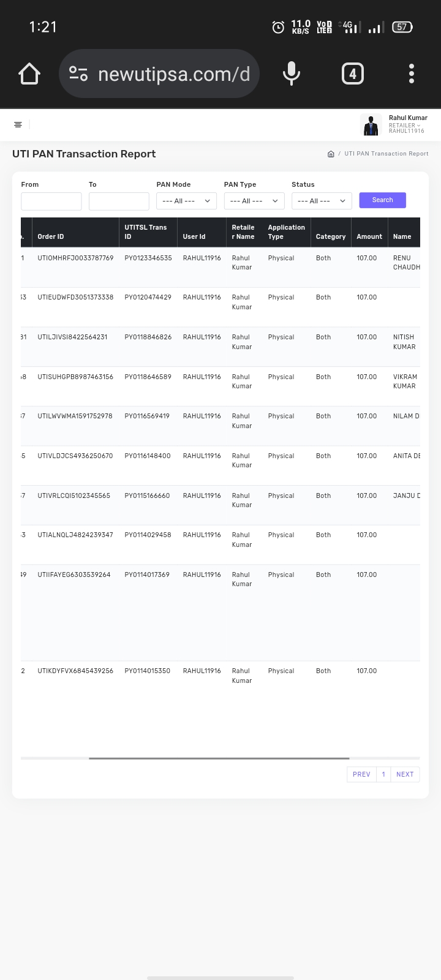This screenshot has height=980, width=441.
Task: Open site info icon in address bar
Action: (x=78, y=74)
